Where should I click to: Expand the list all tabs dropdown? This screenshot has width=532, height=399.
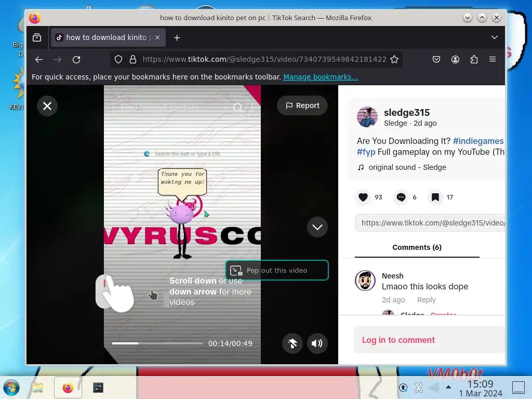(495, 37)
